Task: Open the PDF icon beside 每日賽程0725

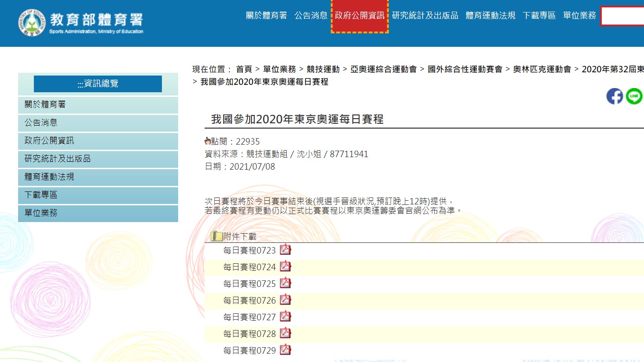Action: [x=285, y=283]
